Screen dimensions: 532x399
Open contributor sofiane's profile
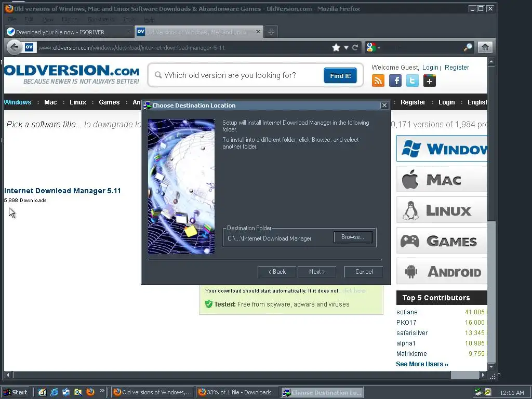point(407,312)
